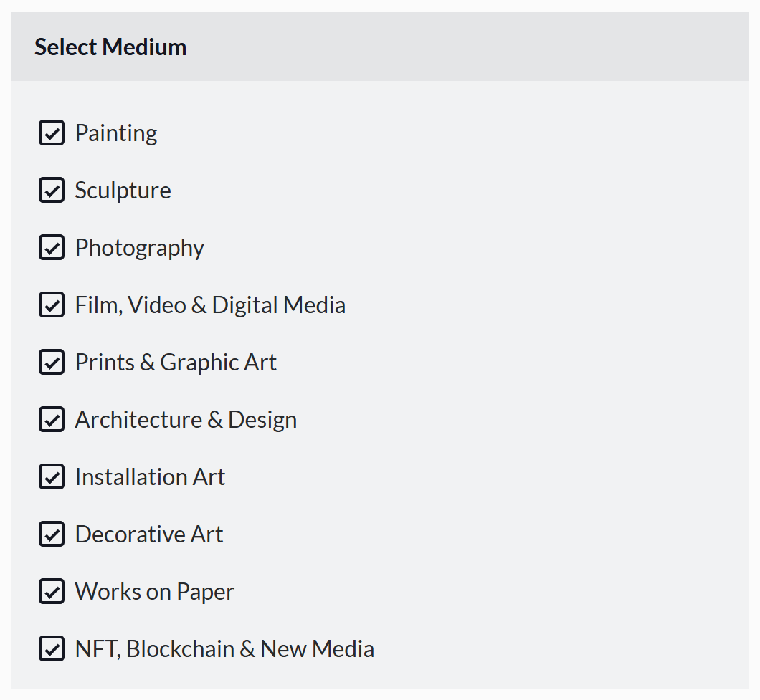Deselect Film, Video & Digital Media checkbox
Image resolution: width=760 pixels, height=700 pixels.
pyautogui.click(x=52, y=305)
